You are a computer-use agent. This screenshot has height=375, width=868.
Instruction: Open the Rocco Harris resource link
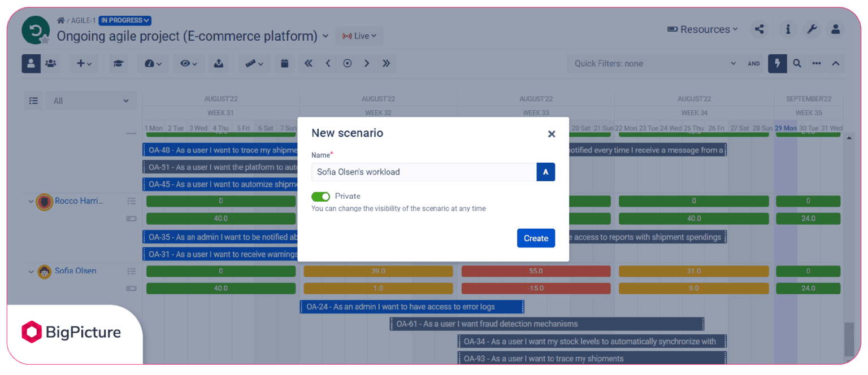point(79,200)
